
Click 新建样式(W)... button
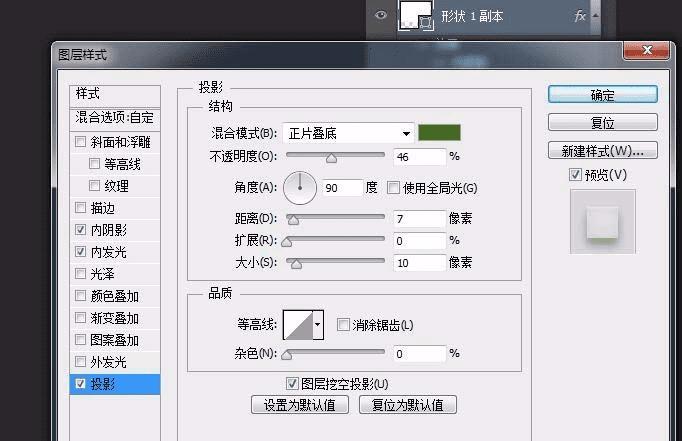(602, 151)
